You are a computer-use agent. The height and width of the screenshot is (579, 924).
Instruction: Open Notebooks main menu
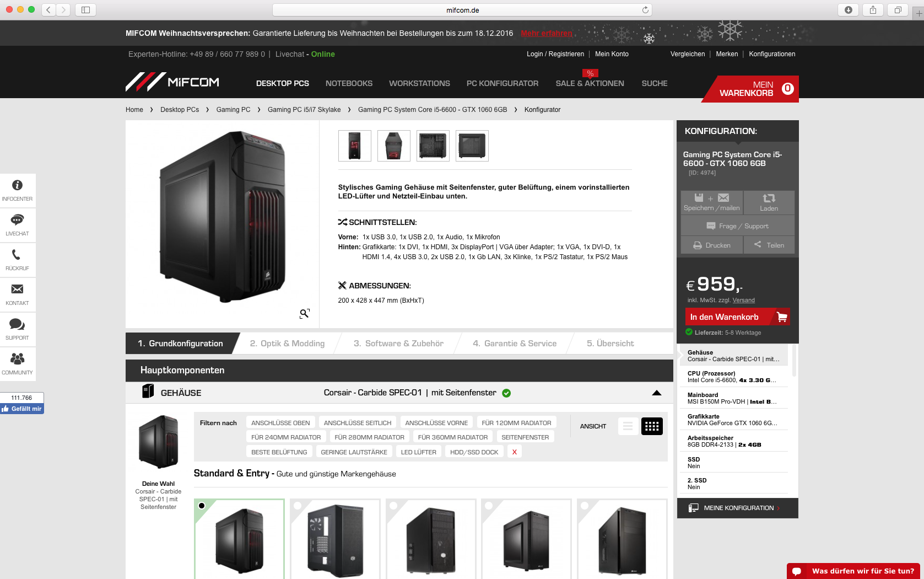pyautogui.click(x=349, y=83)
